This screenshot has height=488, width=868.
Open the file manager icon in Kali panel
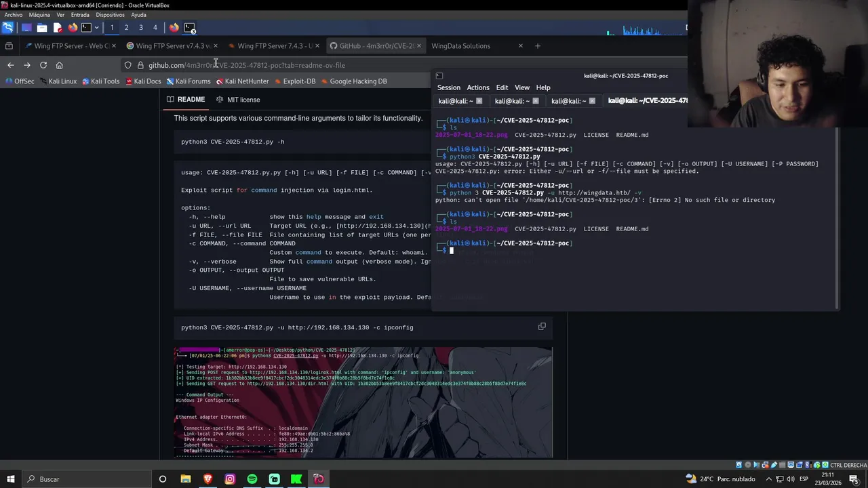tap(42, 28)
